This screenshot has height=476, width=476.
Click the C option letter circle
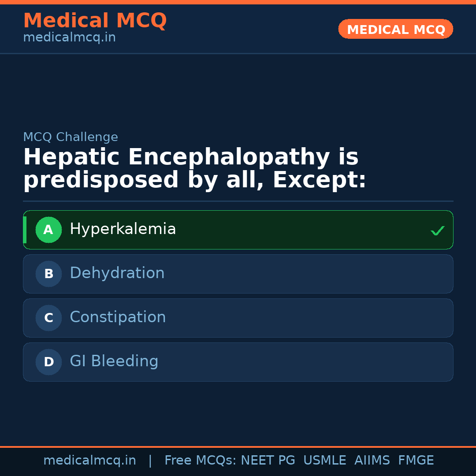tap(48, 318)
